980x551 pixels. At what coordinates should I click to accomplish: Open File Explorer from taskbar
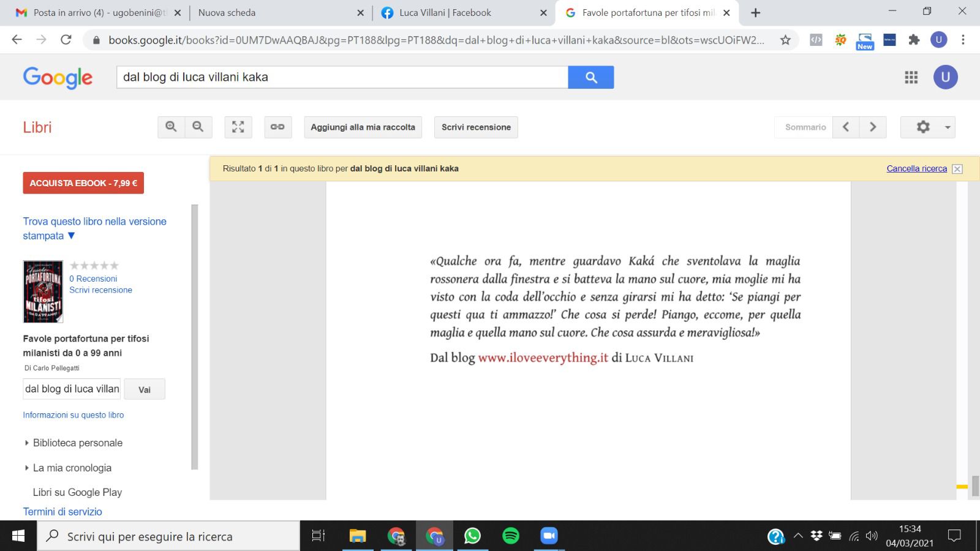pyautogui.click(x=358, y=536)
